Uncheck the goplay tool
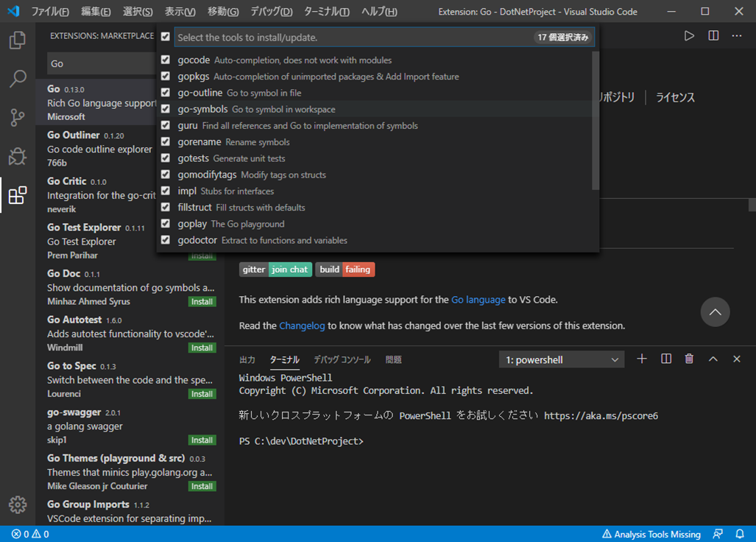 pos(166,224)
